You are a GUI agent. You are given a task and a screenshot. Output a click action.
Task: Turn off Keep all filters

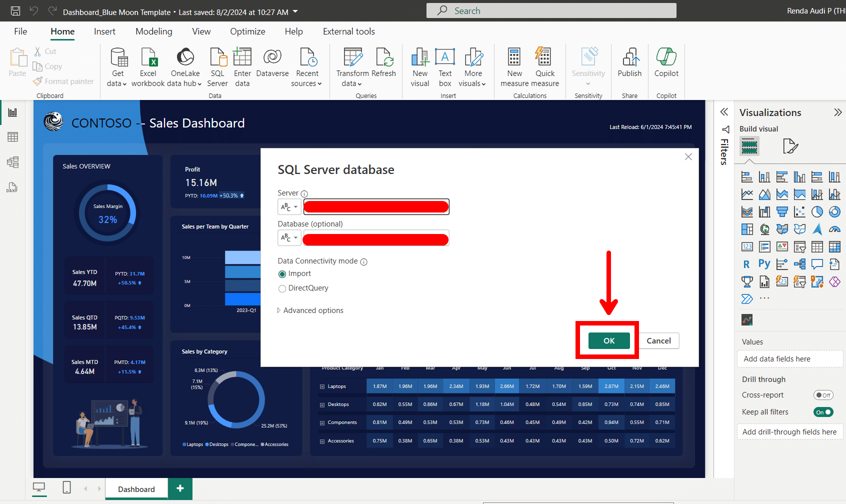823,412
